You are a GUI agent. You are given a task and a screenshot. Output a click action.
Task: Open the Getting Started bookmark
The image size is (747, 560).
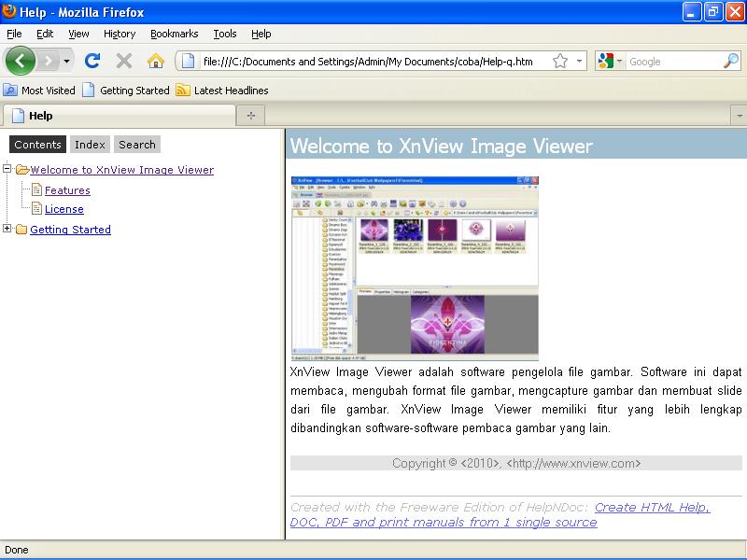(x=126, y=90)
